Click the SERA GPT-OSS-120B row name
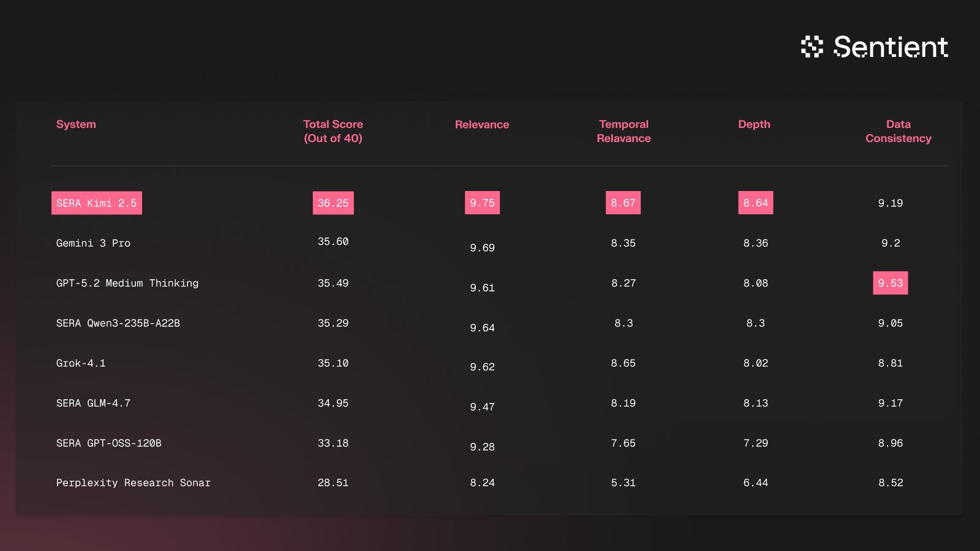This screenshot has height=551, width=980. click(x=109, y=443)
